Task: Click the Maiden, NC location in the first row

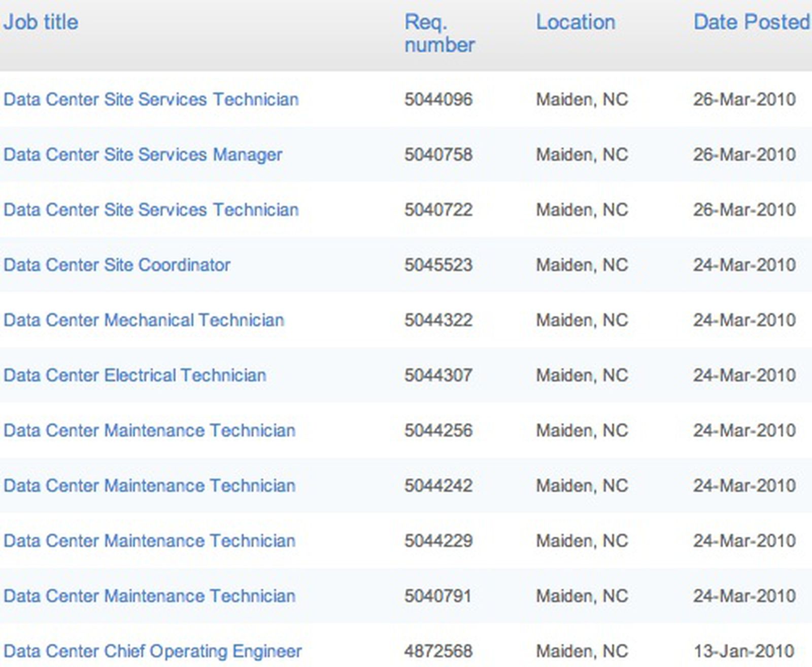Action: coord(581,99)
